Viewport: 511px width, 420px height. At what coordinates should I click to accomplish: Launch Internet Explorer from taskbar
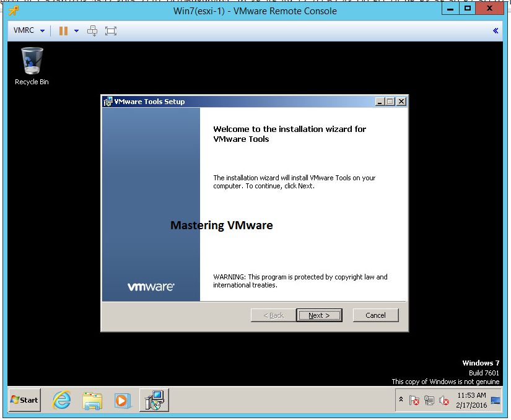tap(61, 400)
